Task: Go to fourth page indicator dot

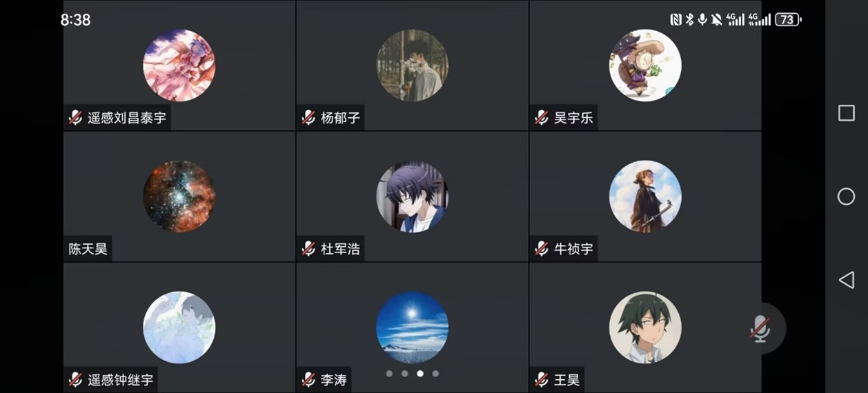Action: [435, 374]
